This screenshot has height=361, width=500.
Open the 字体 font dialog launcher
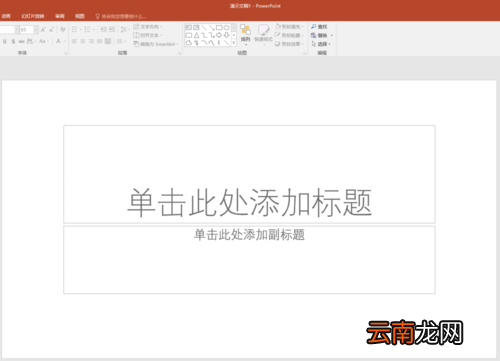click(66, 53)
